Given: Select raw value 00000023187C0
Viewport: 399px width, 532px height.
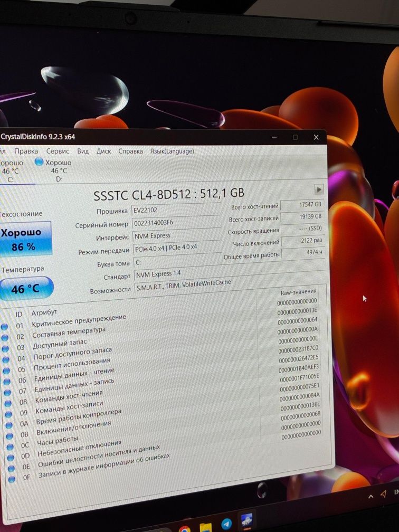Looking at the screenshot, I should coord(298,349).
